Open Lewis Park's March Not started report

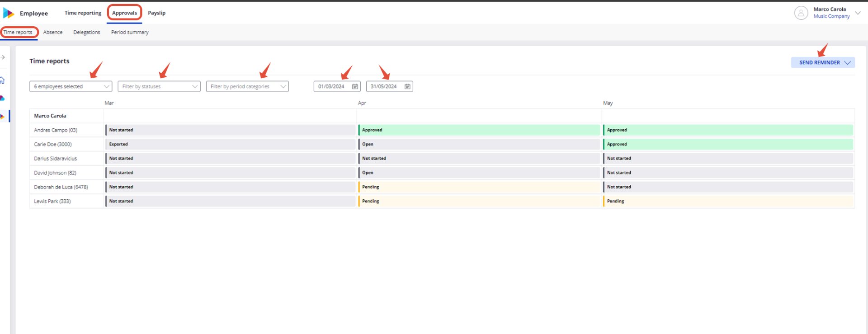point(231,201)
